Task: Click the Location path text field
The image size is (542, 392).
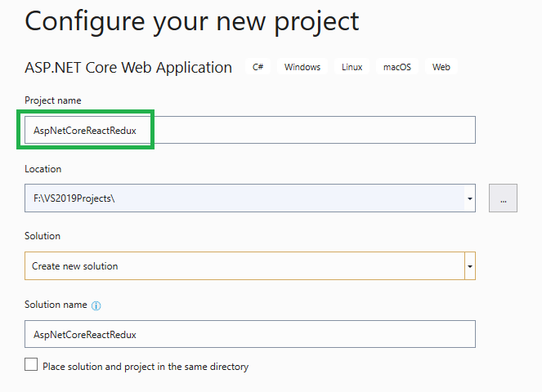Action: 244,198
